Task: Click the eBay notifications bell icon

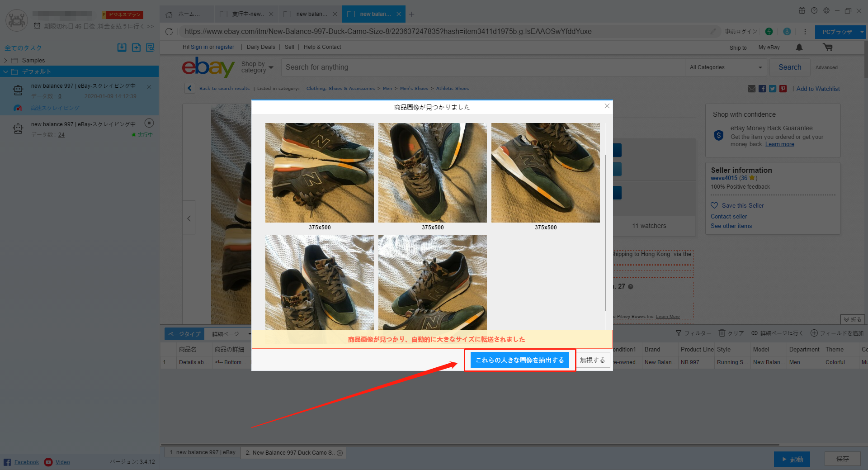Action: coord(799,47)
